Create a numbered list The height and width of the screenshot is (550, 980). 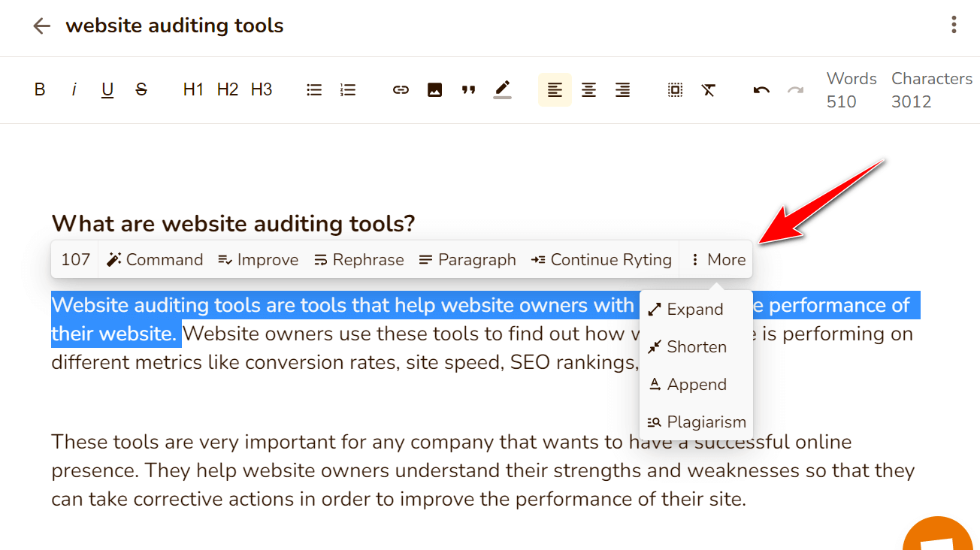pos(347,89)
